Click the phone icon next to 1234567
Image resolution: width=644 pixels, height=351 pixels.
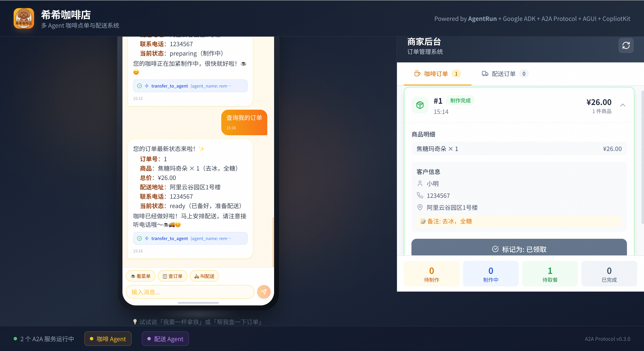click(x=420, y=195)
